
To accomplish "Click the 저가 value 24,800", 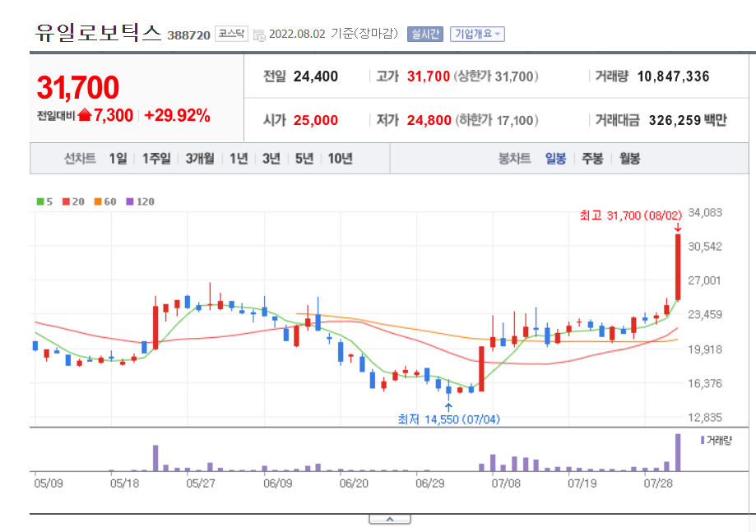I will 429,120.
